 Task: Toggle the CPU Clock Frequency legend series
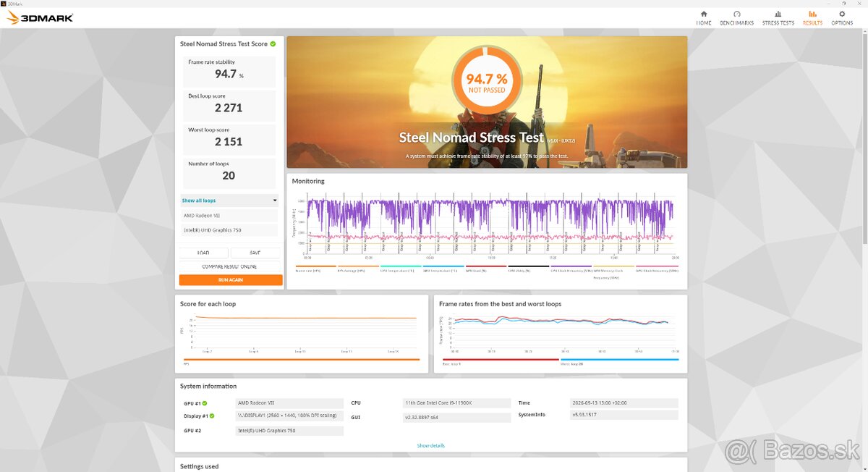(x=571, y=268)
